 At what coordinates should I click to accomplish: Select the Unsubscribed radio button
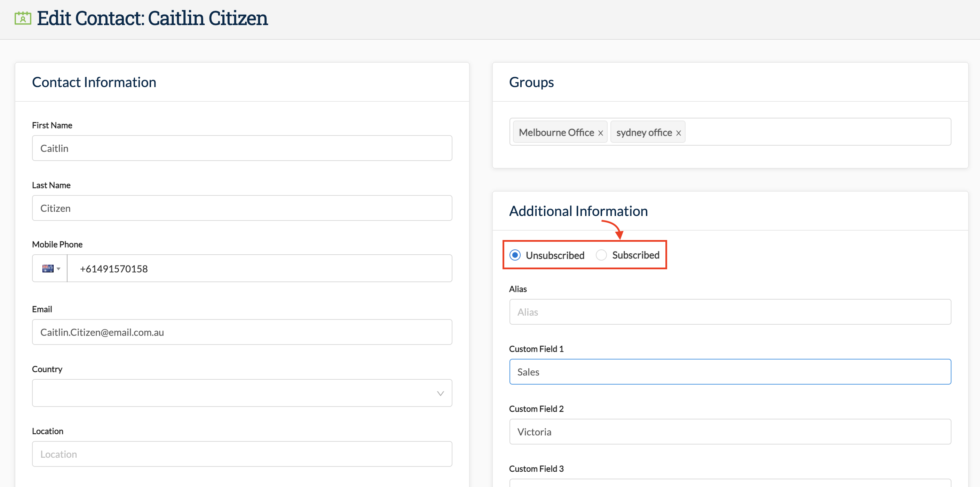tap(515, 255)
